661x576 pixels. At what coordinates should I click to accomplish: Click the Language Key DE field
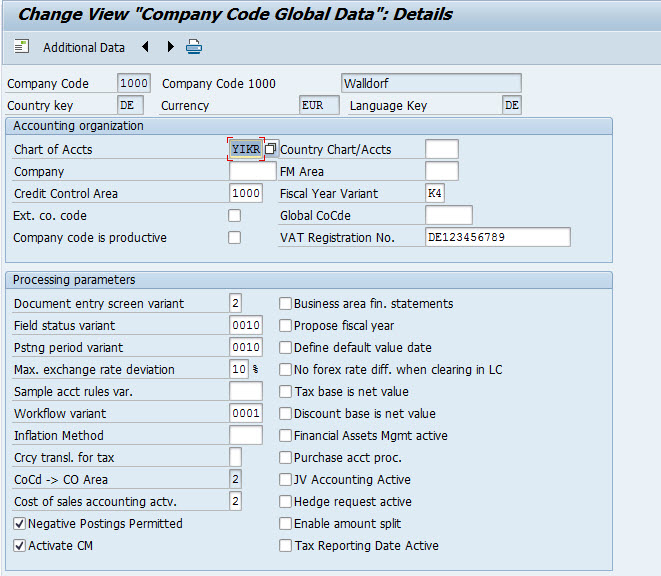pyautogui.click(x=512, y=105)
